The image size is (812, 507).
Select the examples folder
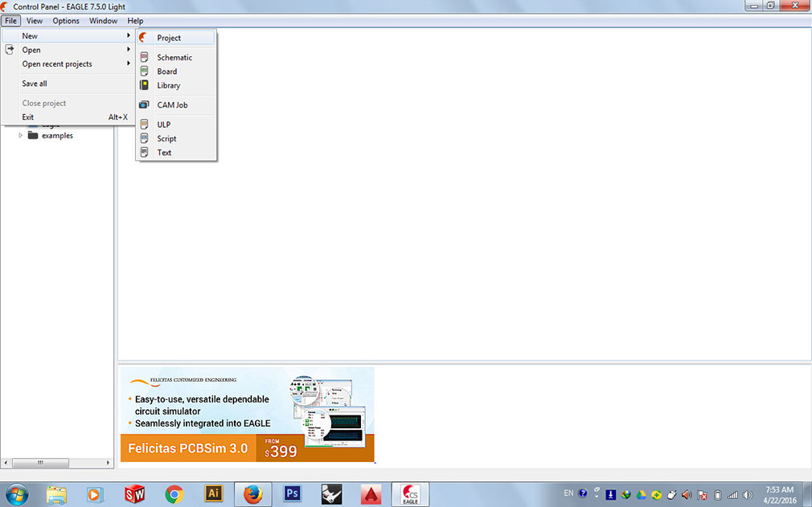pyautogui.click(x=57, y=136)
